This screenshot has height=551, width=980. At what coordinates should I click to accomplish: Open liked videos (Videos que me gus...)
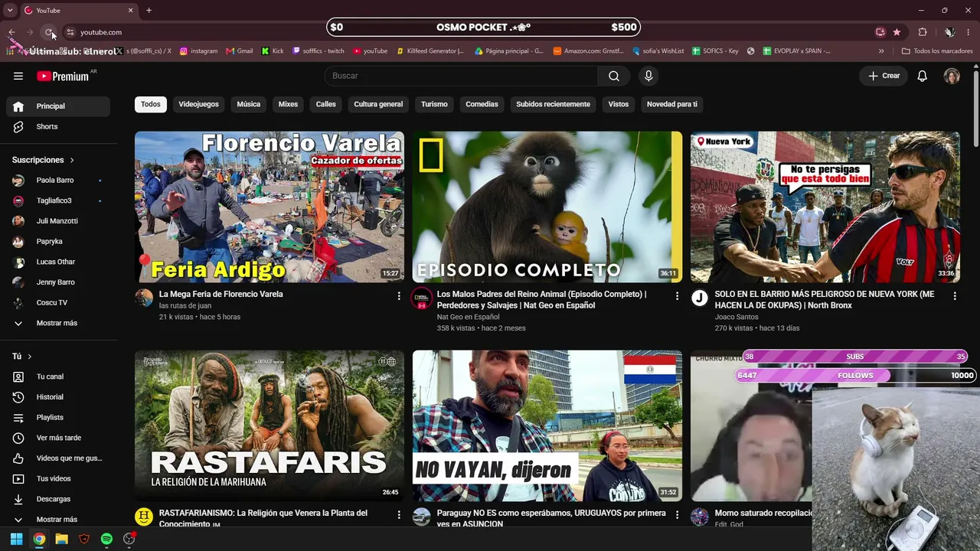click(58, 458)
